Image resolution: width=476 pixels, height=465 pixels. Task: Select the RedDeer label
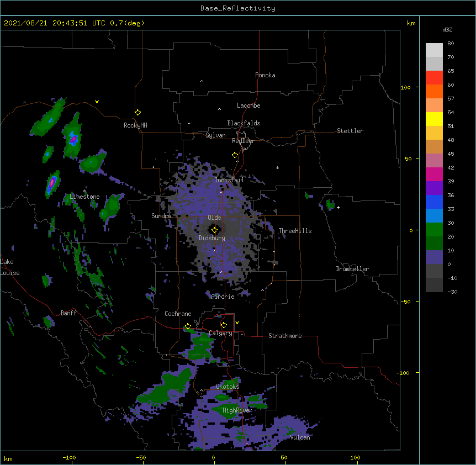pos(243,141)
